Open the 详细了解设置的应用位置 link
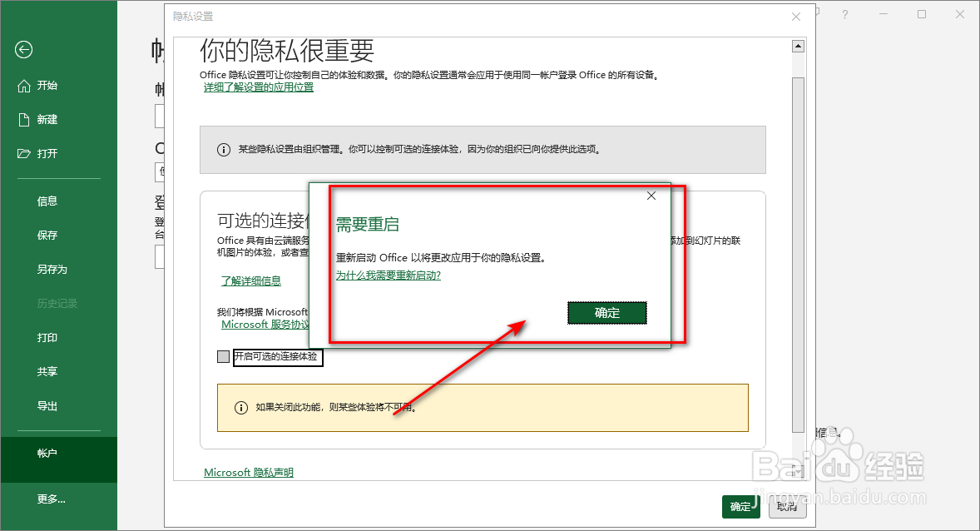This screenshot has height=531, width=980. tap(258, 87)
